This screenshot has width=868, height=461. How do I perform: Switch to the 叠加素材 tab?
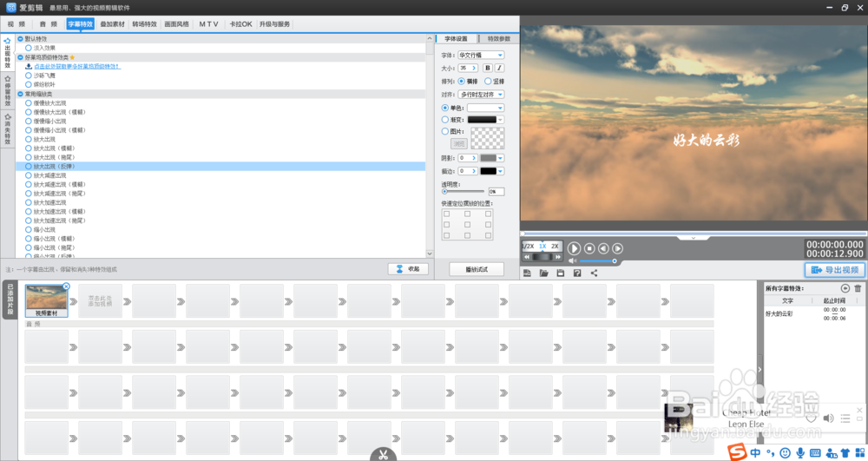pyautogui.click(x=112, y=23)
